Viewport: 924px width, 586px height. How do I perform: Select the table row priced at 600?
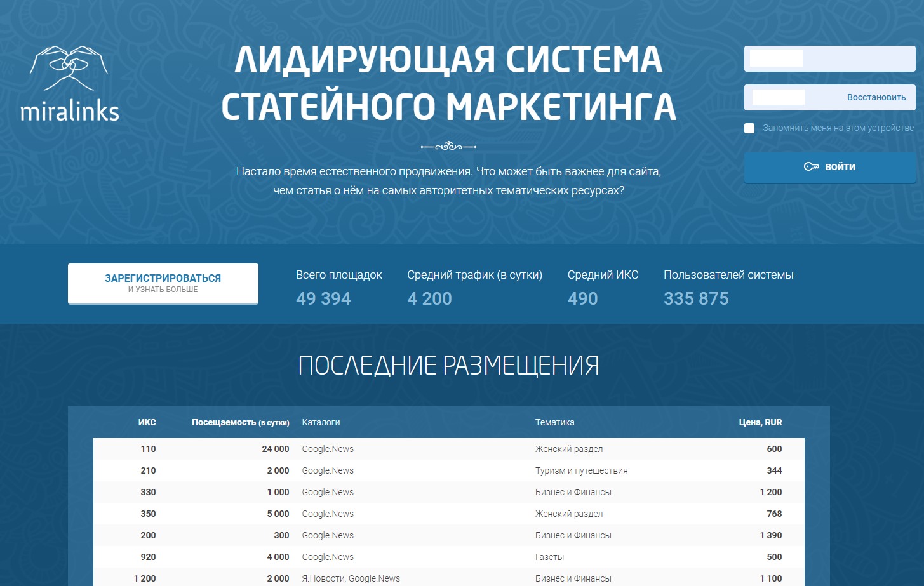pyautogui.click(x=448, y=449)
